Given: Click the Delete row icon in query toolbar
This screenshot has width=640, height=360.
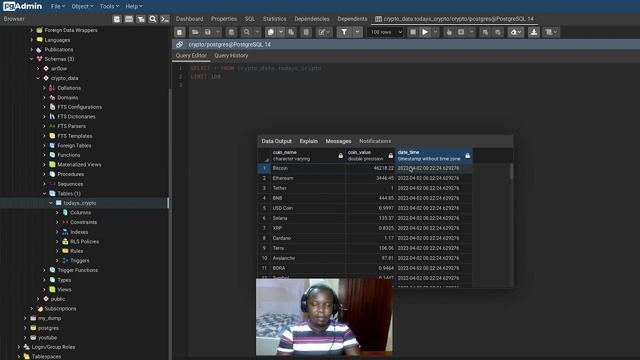Looking at the screenshot, I should [x=306, y=32].
